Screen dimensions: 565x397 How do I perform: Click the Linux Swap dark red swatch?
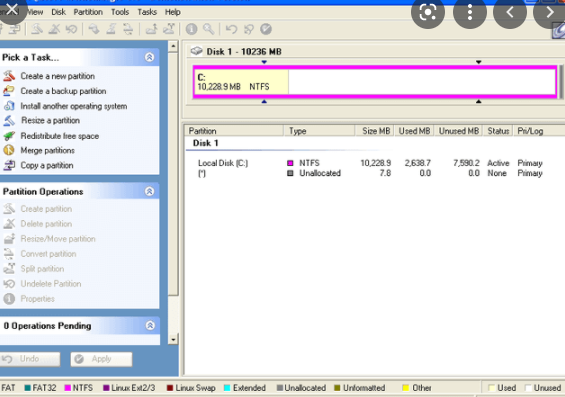(170, 388)
